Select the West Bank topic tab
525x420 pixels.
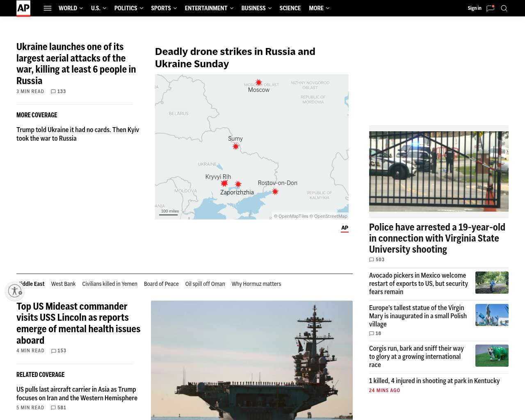[x=63, y=284]
